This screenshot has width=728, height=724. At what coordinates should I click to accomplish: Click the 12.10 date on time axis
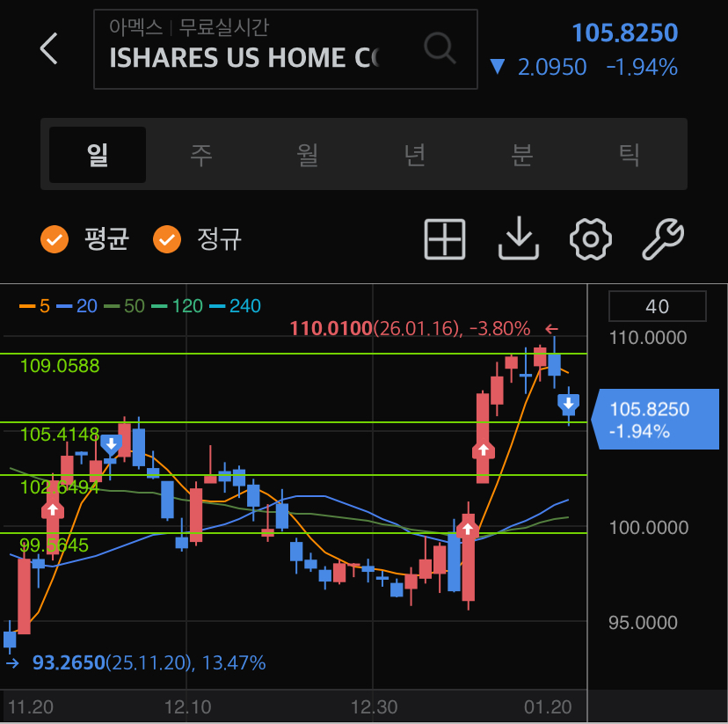click(187, 707)
